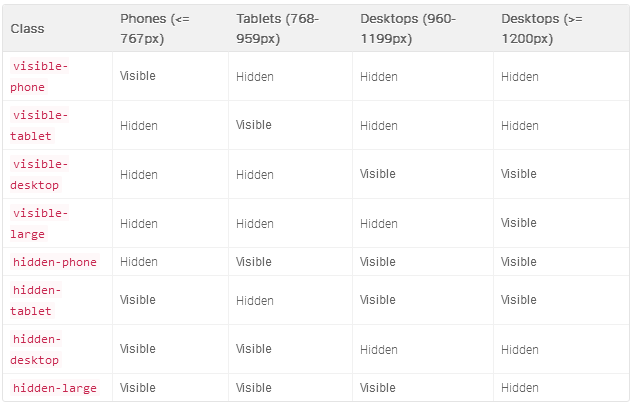This screenshot has width=633, height=405.
Task: Click the visible-desktop class code label
Action: click(x=40, y=174)
